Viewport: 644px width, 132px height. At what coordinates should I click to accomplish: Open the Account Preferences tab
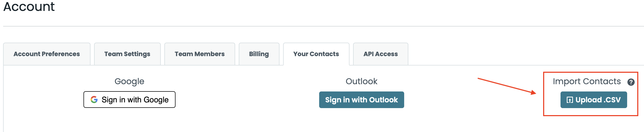(x=47, y=54)
